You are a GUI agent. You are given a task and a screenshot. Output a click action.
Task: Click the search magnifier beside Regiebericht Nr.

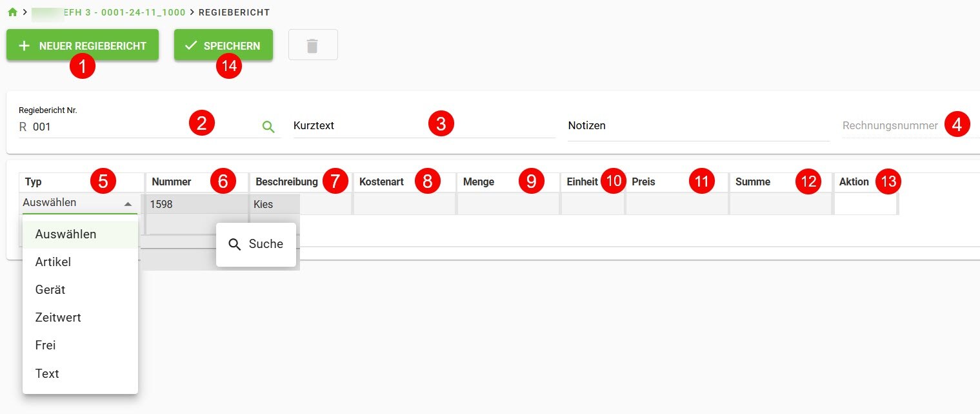(x=268, y=127)
